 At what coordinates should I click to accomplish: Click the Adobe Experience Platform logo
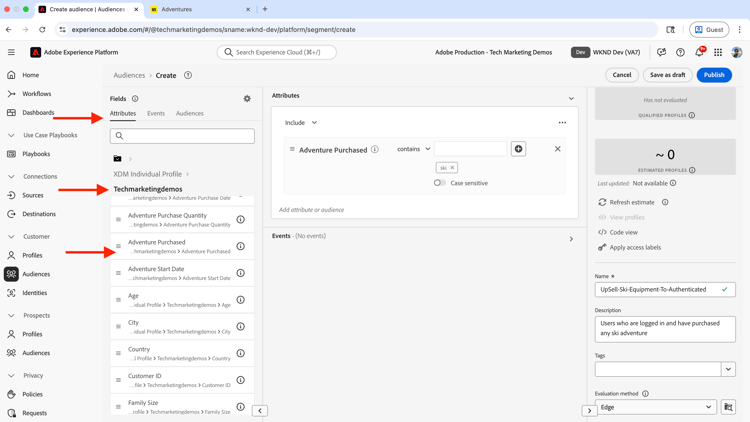(x=35, y=52)
